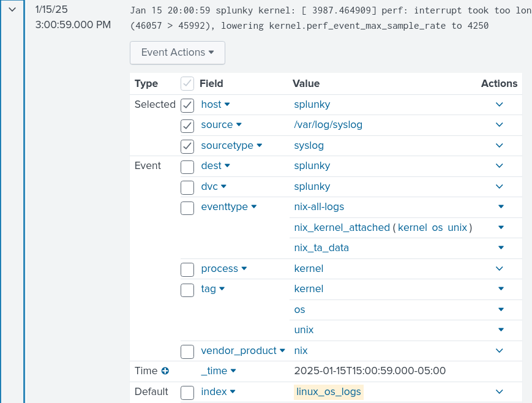Check the eventtype field checkbox
The height and width of the screenshot is (403, 532).
click(187, 208)
